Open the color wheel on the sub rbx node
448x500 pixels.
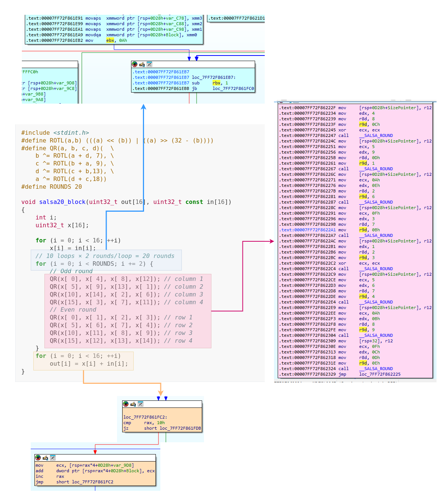(x=134, y=64)
